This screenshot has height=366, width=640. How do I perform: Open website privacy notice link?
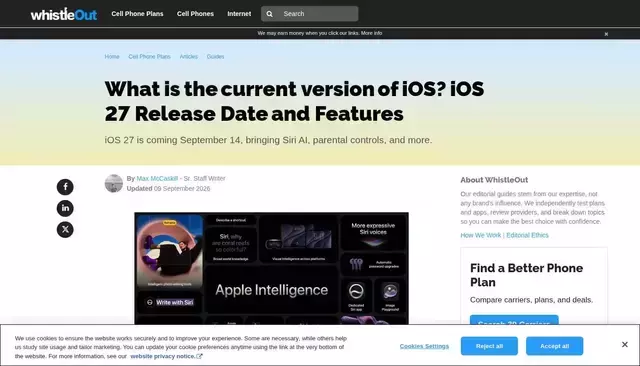point(162,356)
